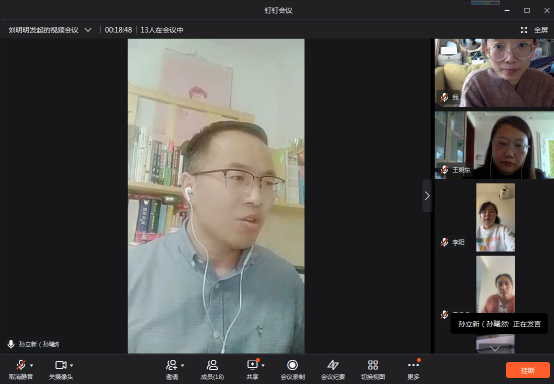Open the Invite (邀请) participants button
Screen dimensions: 554x384
pyautogui.click(x=172, y=370)
